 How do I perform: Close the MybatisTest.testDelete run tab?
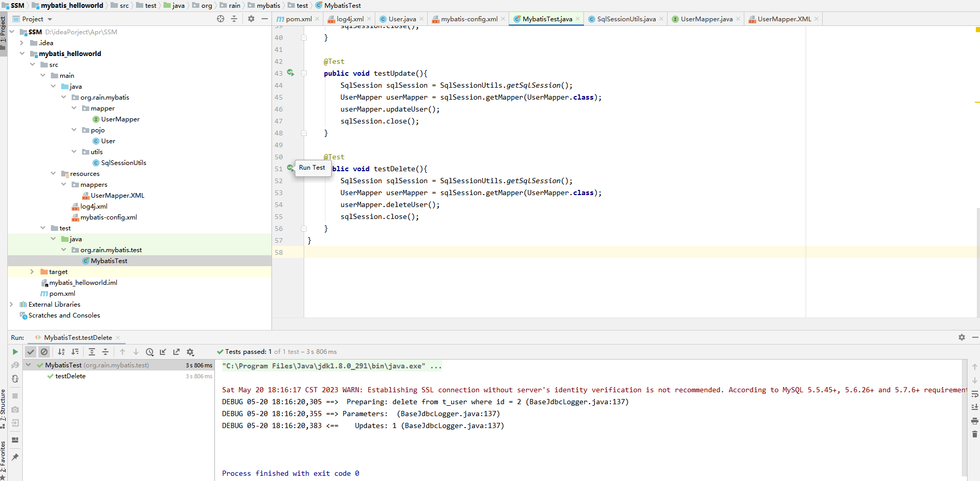click(x=118, y=338)
